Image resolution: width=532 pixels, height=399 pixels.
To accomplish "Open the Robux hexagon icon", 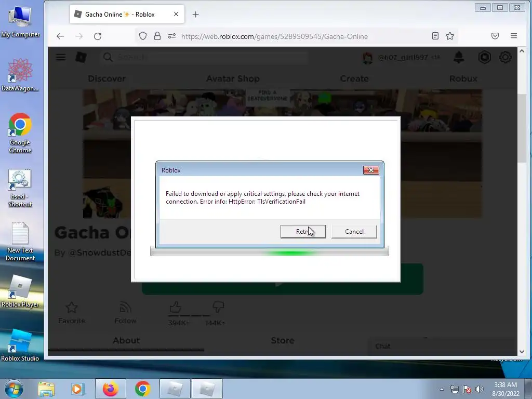I will (485, 57).
